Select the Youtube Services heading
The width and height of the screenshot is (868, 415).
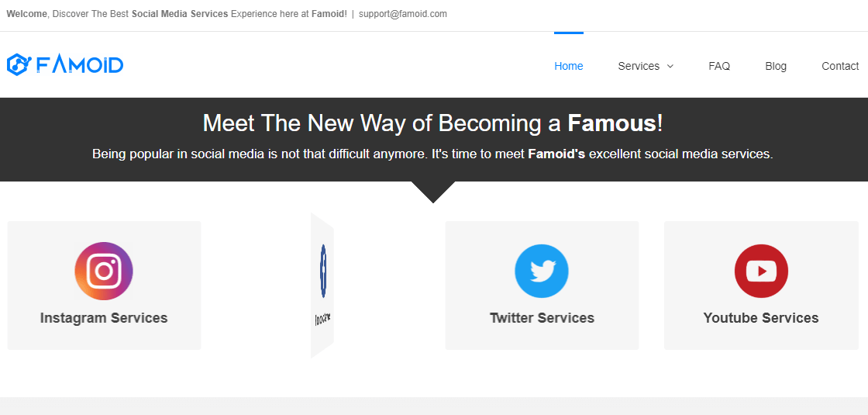coord(761,318)
